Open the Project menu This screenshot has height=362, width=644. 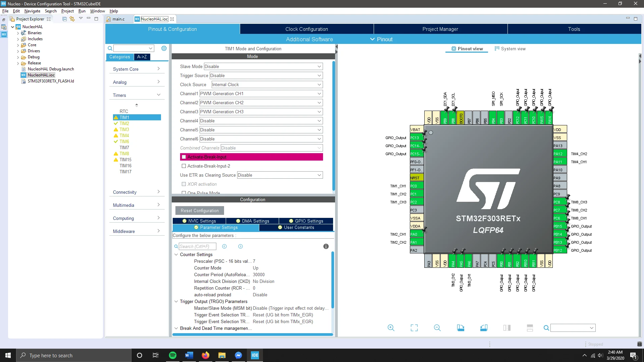(x=67, y=11)
